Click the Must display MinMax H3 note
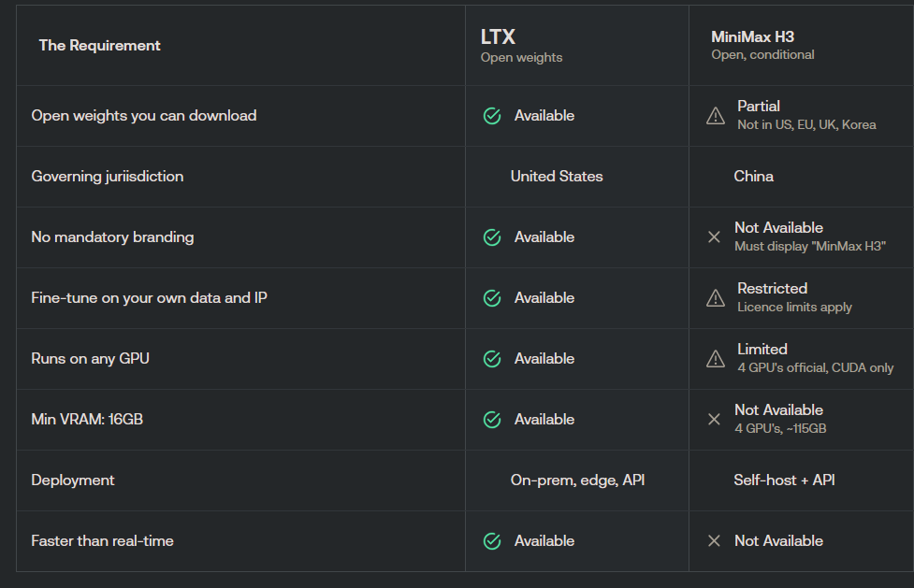 coord(810,247)
